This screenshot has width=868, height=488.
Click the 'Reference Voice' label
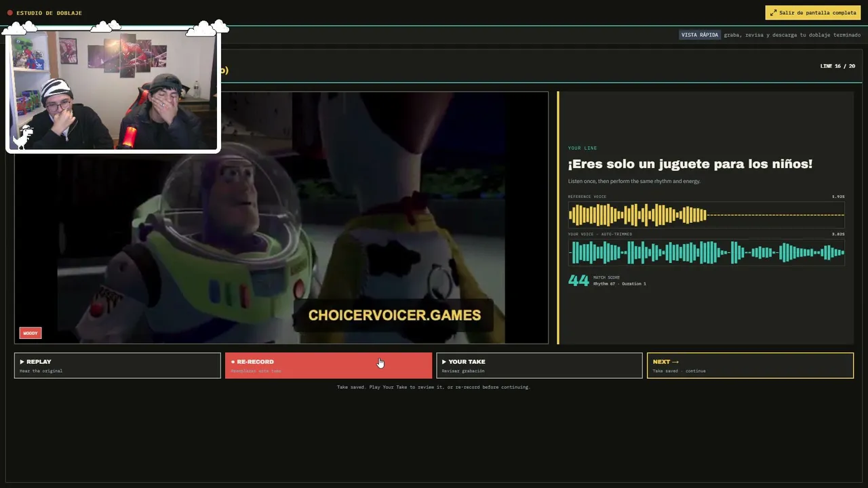click(587, 197)
